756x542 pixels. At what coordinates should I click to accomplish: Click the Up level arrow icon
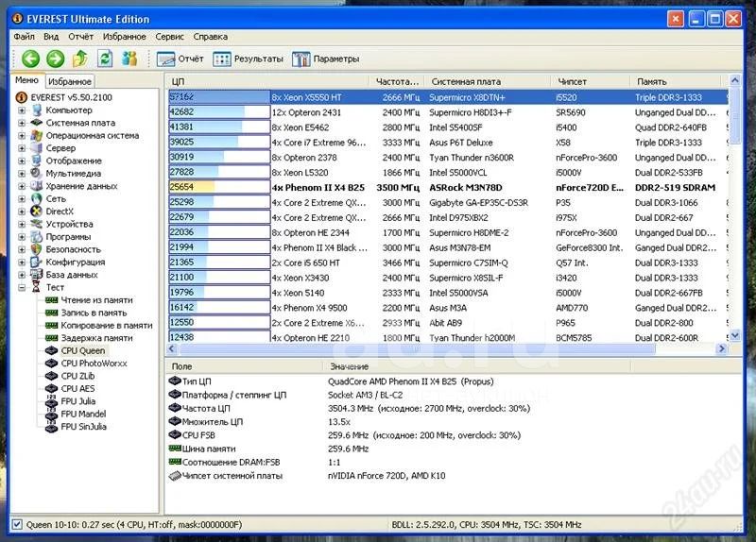click(80, 59)
